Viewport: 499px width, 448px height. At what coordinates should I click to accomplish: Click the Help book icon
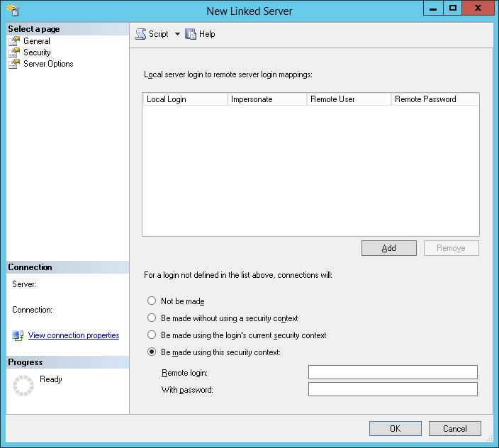pos(191,34)
